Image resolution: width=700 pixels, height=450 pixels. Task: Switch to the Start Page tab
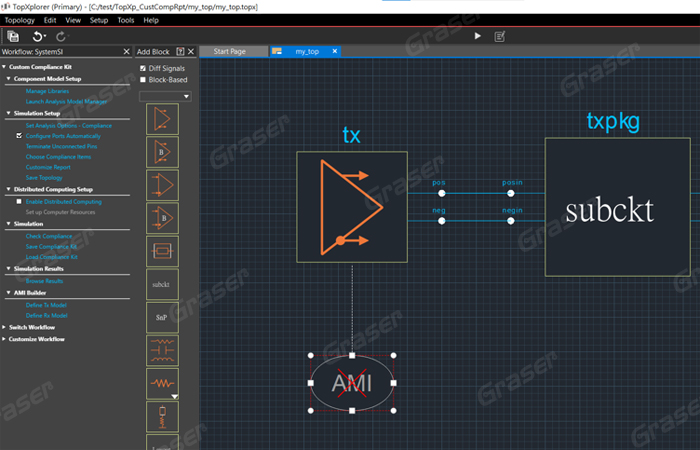[x=233, y=51]
